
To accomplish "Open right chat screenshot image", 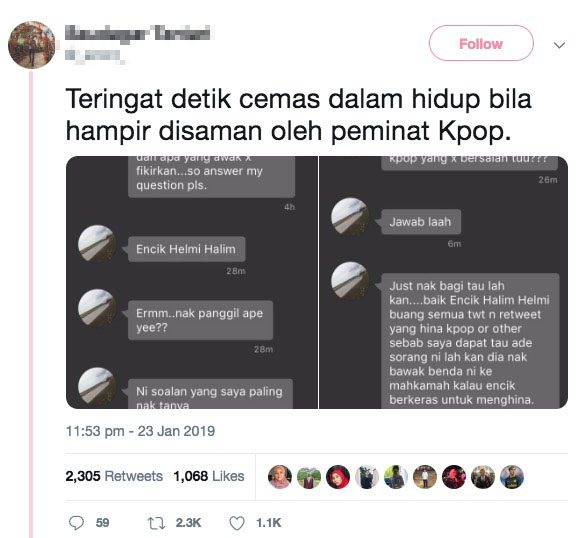I will pyautogui.click(x=444, y=282).
